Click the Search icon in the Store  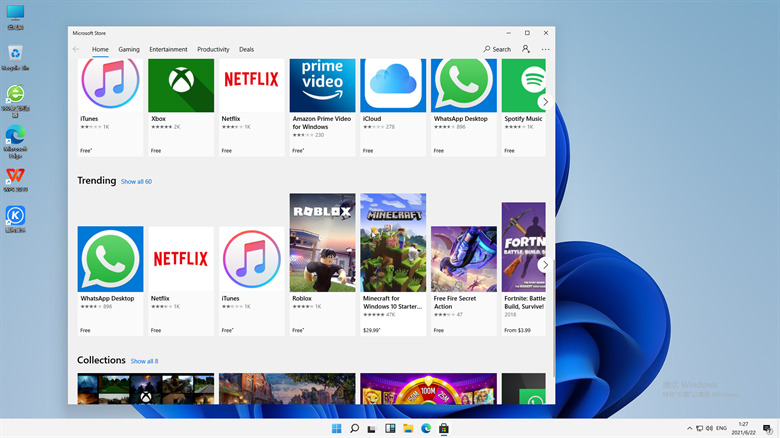[497, 49]
